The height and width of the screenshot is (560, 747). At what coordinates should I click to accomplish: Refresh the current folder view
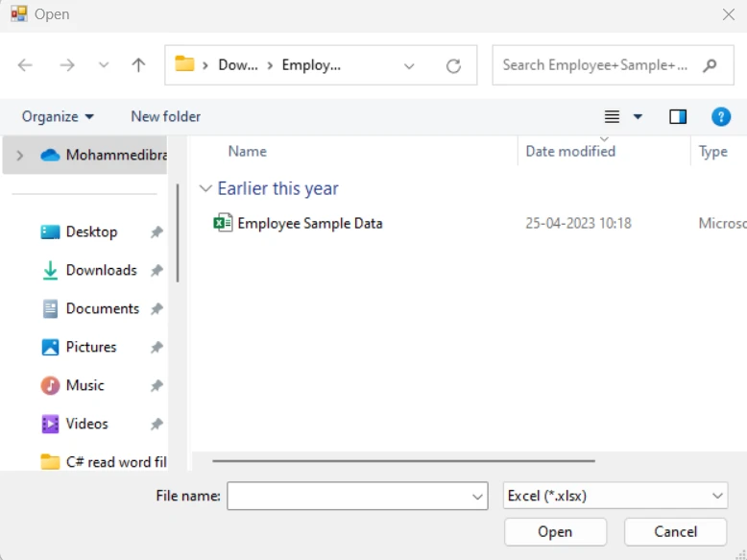(453, 65)
